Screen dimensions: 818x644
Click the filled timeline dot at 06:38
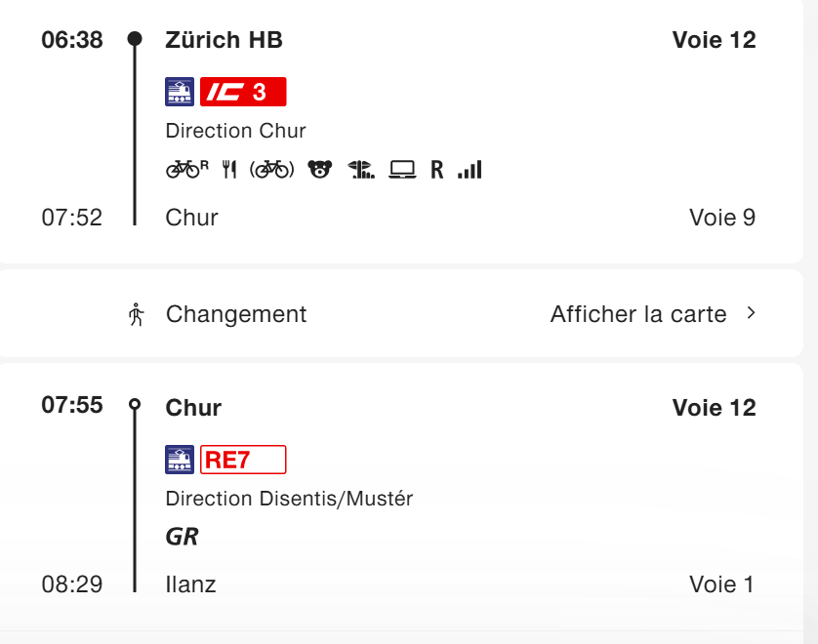click(135, 39)
